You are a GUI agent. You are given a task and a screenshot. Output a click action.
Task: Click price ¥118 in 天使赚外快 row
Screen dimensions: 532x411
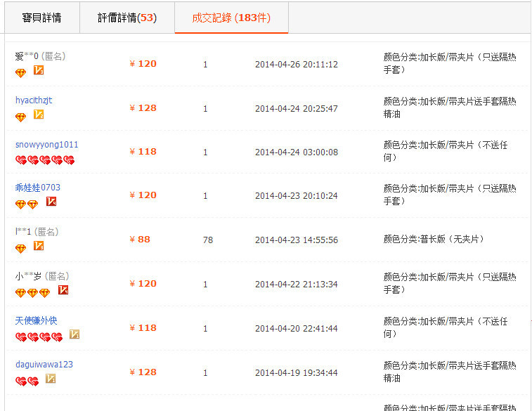tap(143, 328)
